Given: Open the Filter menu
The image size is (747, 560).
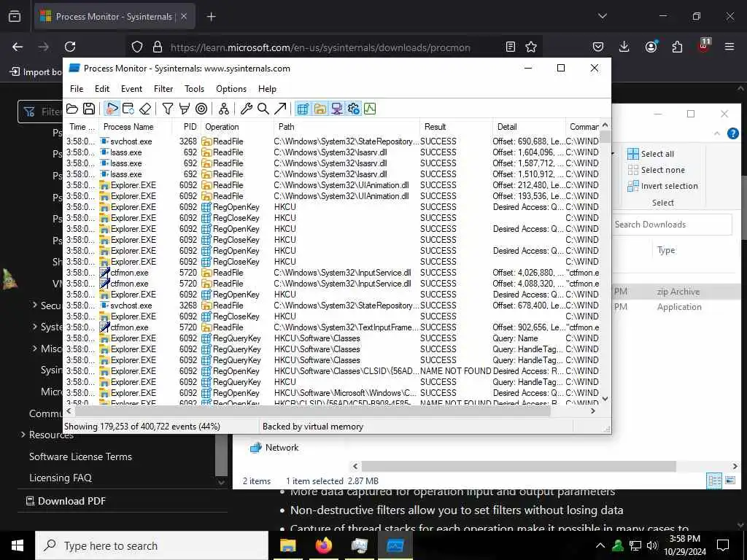Looking at the screenshot, I should (x=163, y=89).
